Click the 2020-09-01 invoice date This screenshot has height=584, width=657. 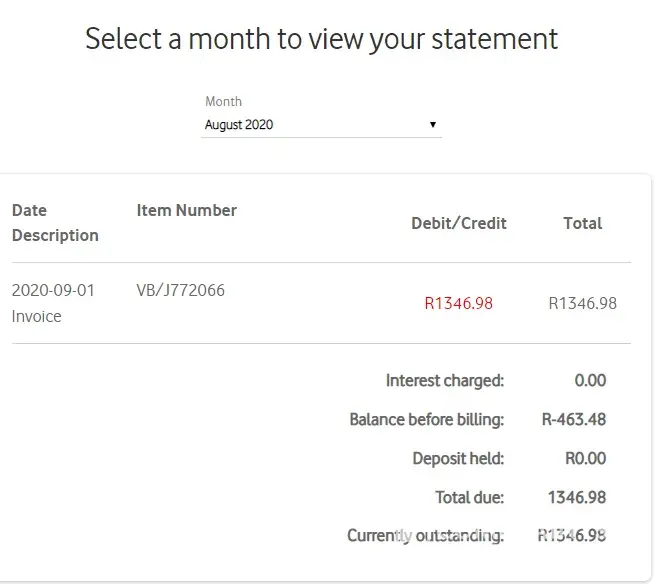pyautogui.click(x=53, y=291)
